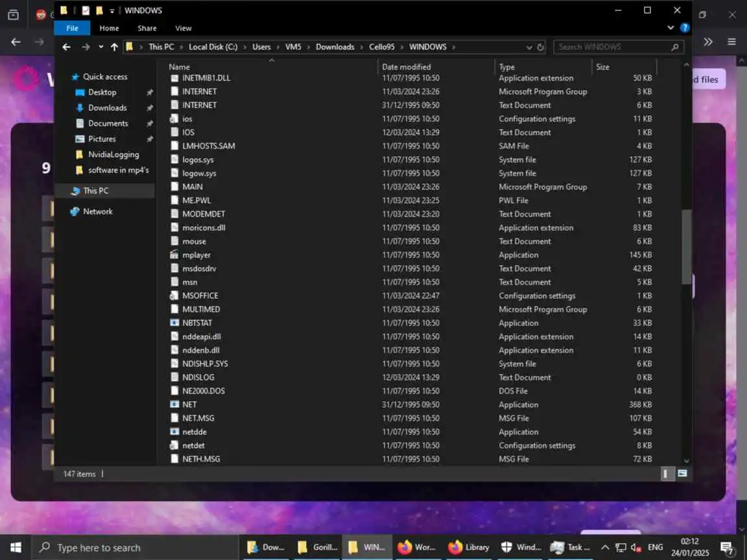The width and height of the screenshot is (747, 560).
Task: Go up one folder level with the Up arrow
Action: pyautogui.click(x=114, y=47)
